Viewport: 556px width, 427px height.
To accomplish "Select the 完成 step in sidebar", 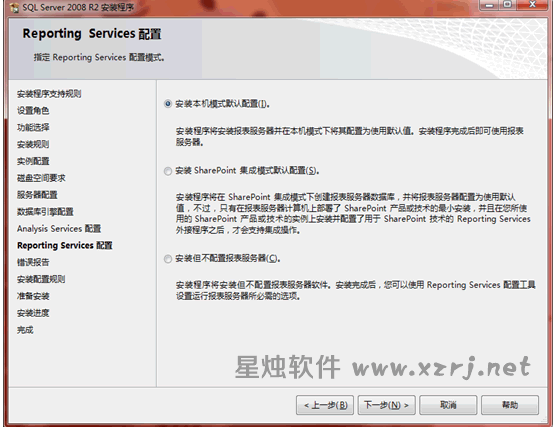I will pos(25,330).
